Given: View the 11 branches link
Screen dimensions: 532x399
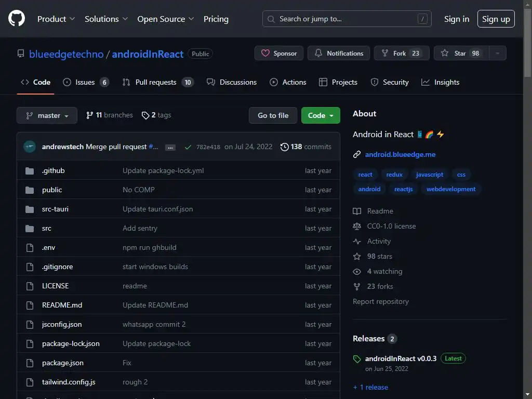Looking at the screenshot, I should pos(109,115).
